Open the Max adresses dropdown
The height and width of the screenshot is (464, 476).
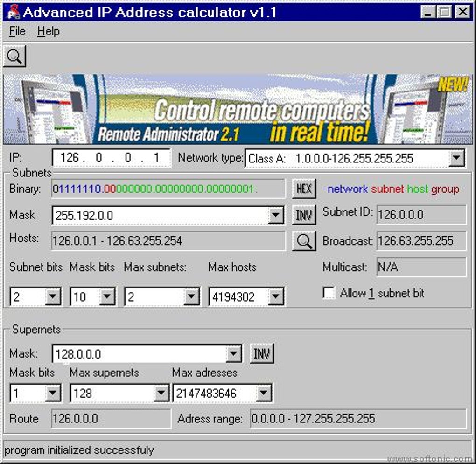(x=264, y=393)
